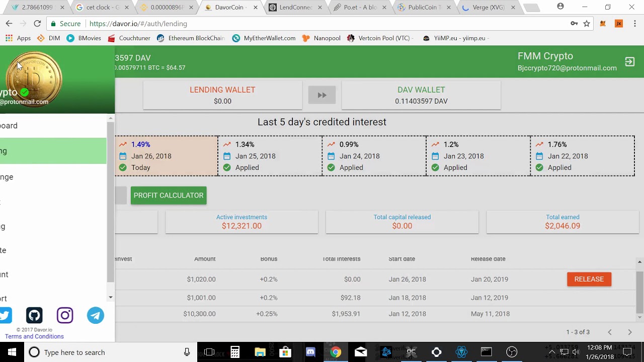
Task: Switch to the Verge (XVG) browser tab
Action: tap(488, 8)
